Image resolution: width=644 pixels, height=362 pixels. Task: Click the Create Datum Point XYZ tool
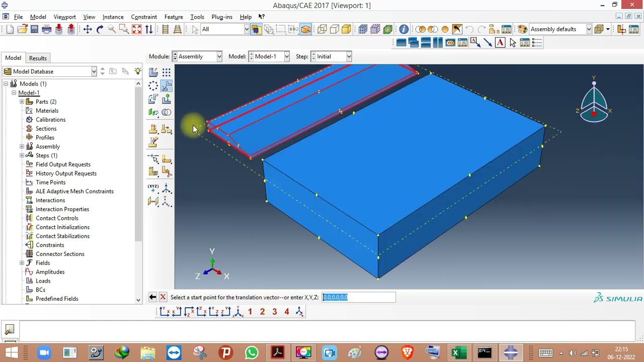coord(153,189)
